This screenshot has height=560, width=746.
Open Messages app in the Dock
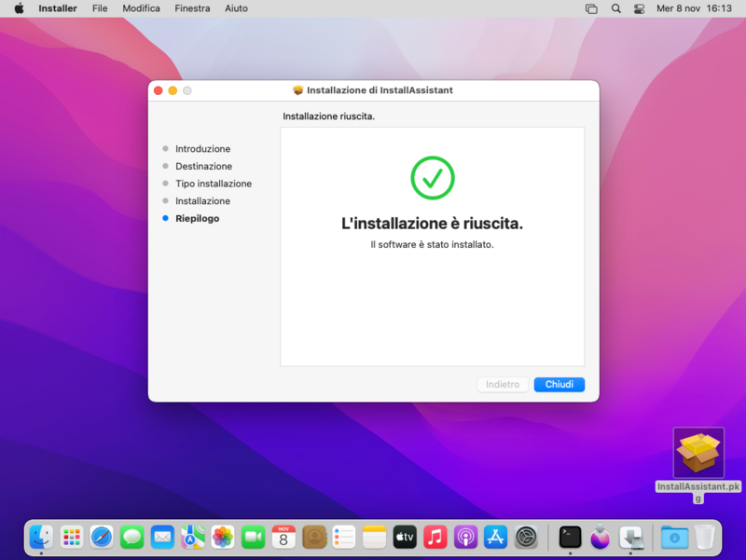[132, 538]
